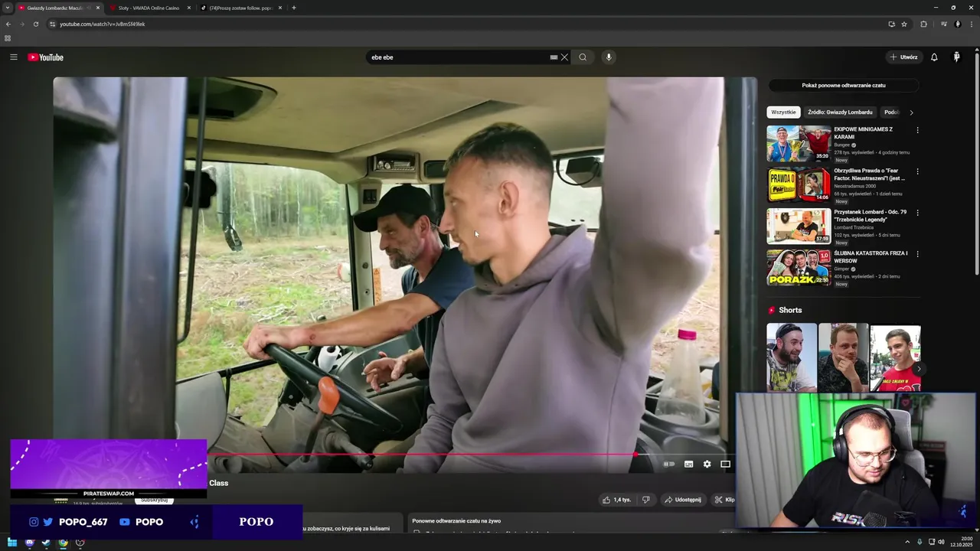Open the PRAWDA O Fear Factor thumbnail
Screen dimensions: 980x551
[799, 184]
